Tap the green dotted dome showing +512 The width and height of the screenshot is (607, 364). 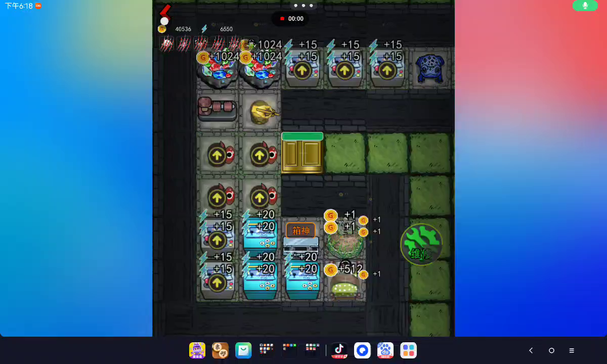(345, 286)
